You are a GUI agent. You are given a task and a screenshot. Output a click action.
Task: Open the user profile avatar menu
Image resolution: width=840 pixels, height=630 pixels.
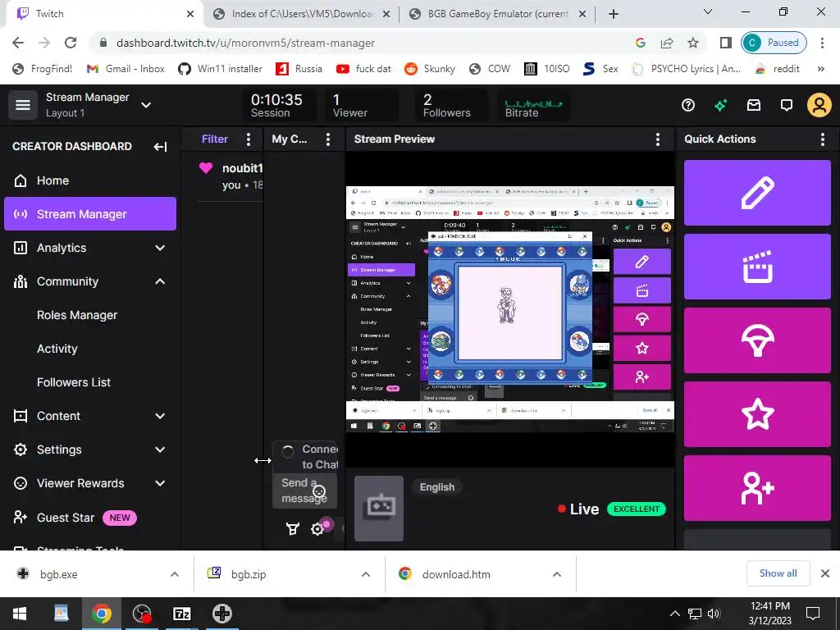click(x=819, y=105)
